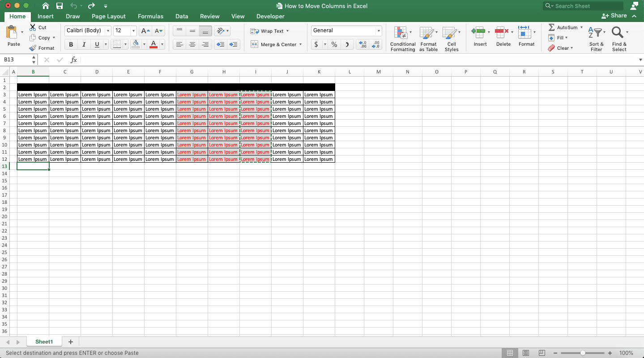Viewport: 644px width, 358px height.
Task: Open the Page Layout tab
Action: tap(109, 16)
